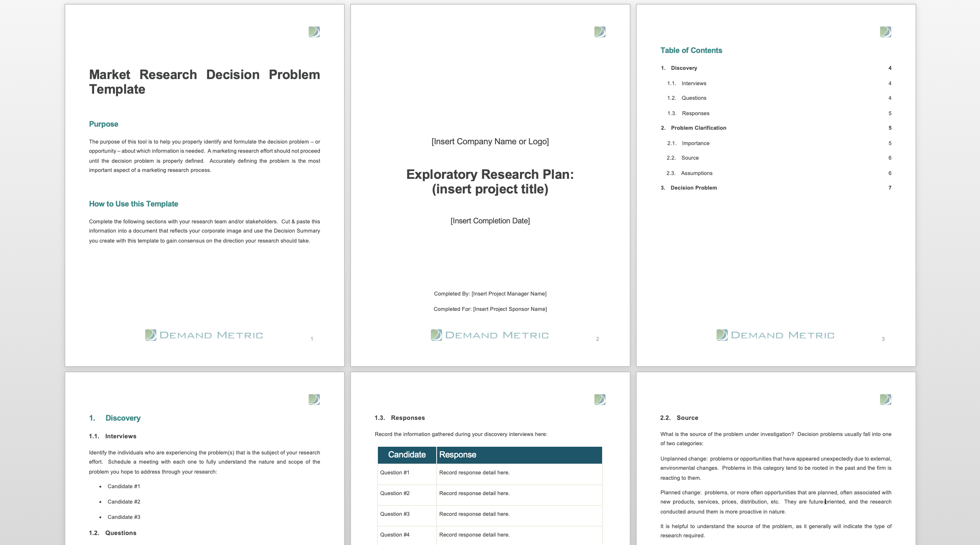
Task: Click the response cell in the Question #3 row
Action: tap(520, 515)
